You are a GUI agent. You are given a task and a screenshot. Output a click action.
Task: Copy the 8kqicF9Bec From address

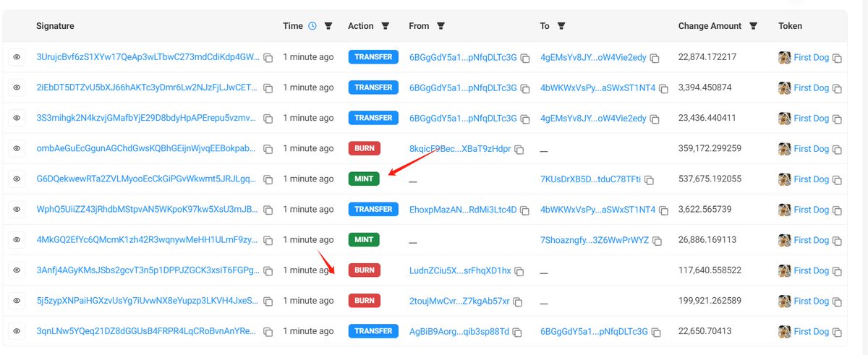click(x=519, y=150)
